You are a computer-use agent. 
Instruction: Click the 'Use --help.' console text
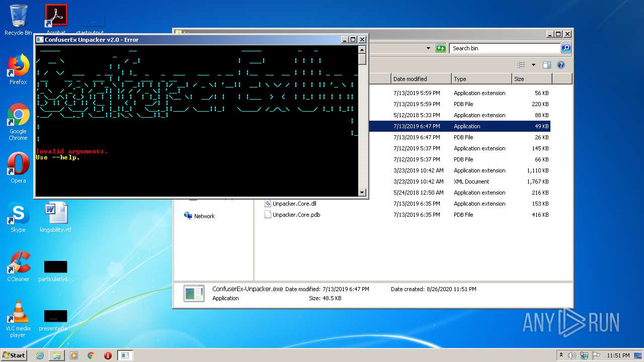(x=58, y=157)
